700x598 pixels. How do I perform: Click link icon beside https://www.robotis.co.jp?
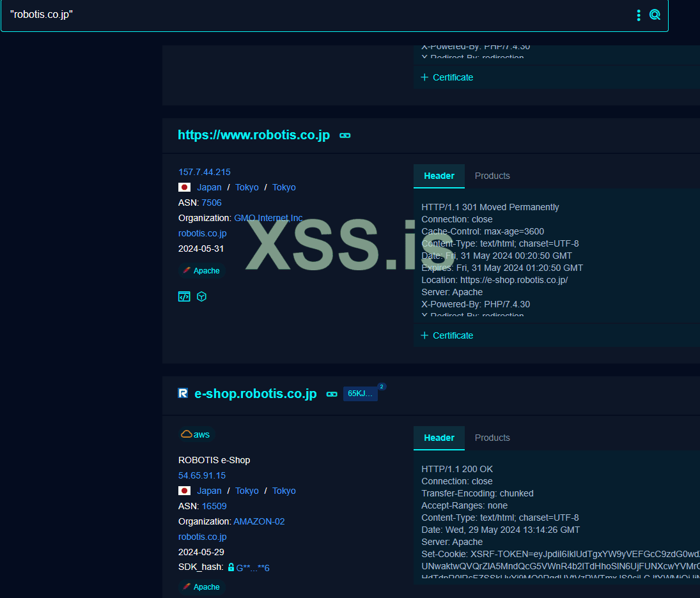click(345, 135)
